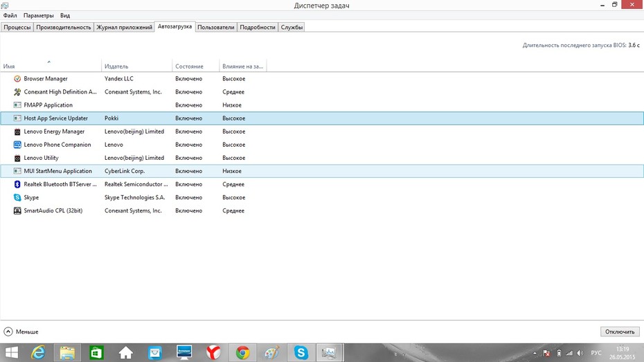This screenshot has height=362, width=644.
Task: Click the Host App Service Updater icon
Action: (17, 118)
